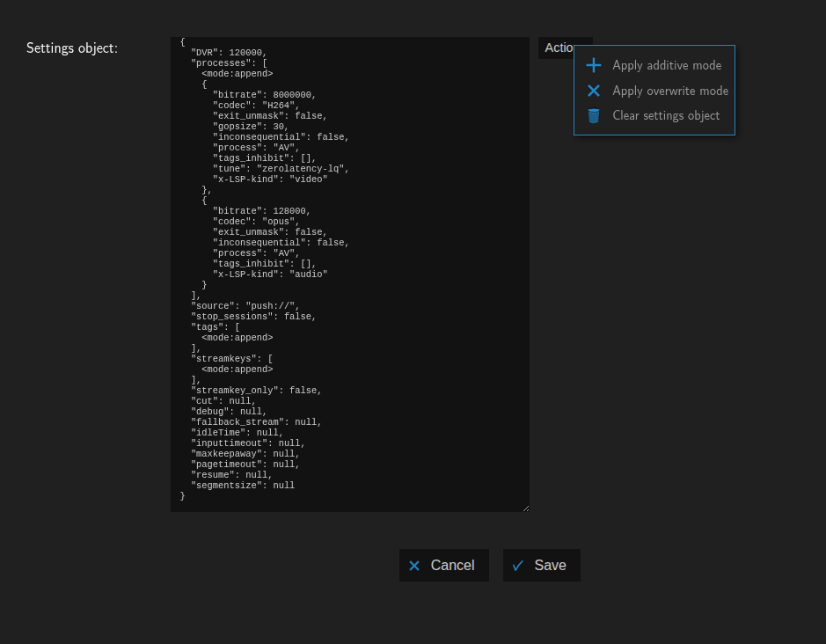Click the "maxkeepaway": null line
Image resolution: width=826 pixels, height=644 pixels.
click(x=245, y=453)
